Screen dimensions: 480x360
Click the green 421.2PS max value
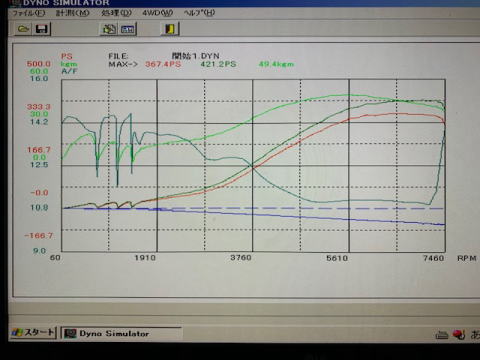(x=218, y=64)
